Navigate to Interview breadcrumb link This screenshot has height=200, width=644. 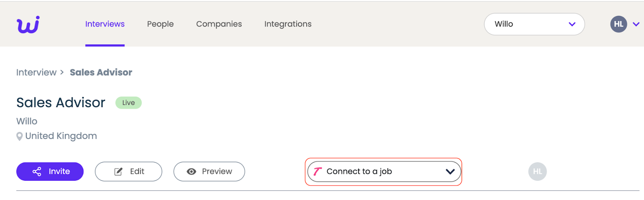point(36,72)
